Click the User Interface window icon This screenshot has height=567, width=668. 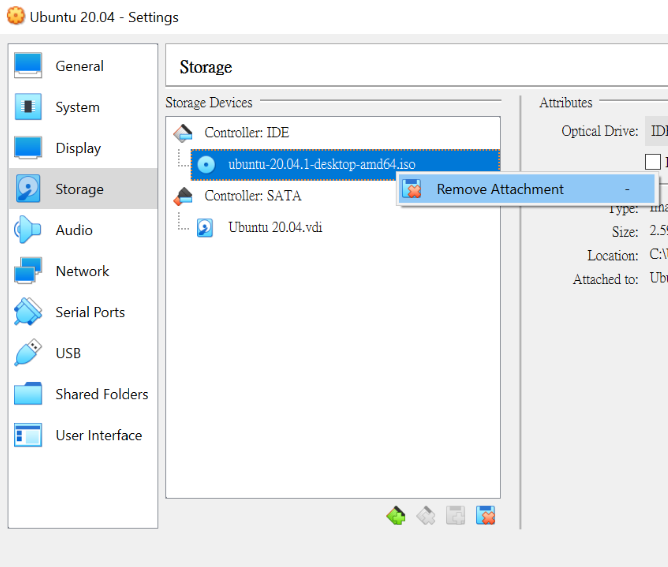click(x=28, y=435)
